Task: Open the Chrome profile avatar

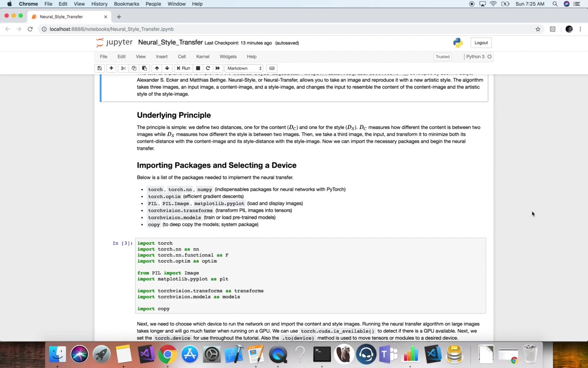Action: [x=569, y=29]
